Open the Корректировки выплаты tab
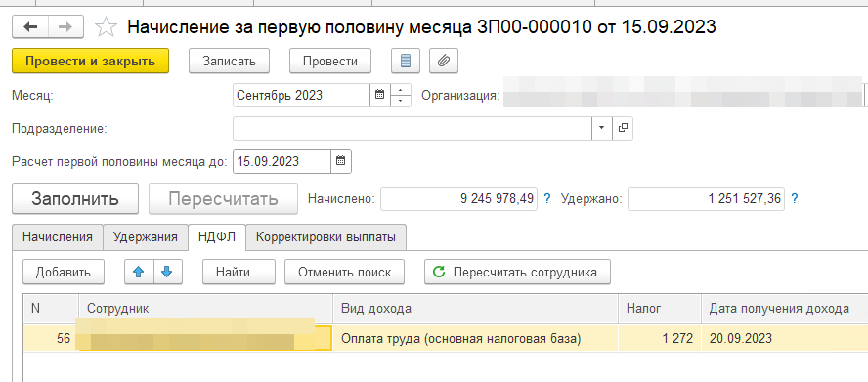868x382 pixels. [x=325, y=237]
